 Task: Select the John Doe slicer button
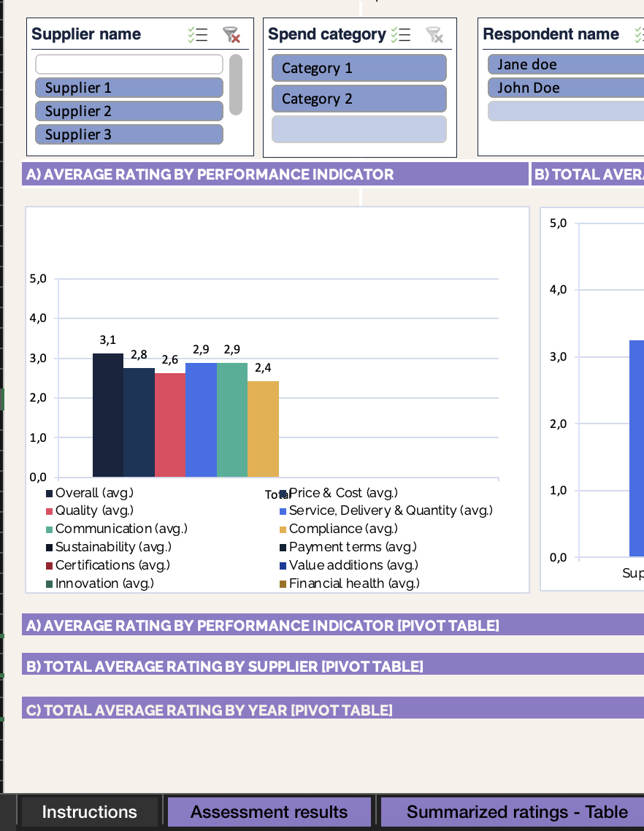click(x=564, y=87)
